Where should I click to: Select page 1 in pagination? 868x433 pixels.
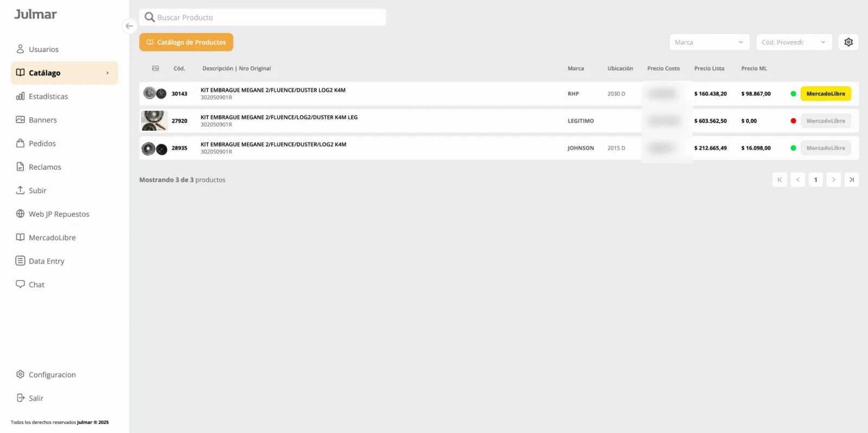pos(816,180)
